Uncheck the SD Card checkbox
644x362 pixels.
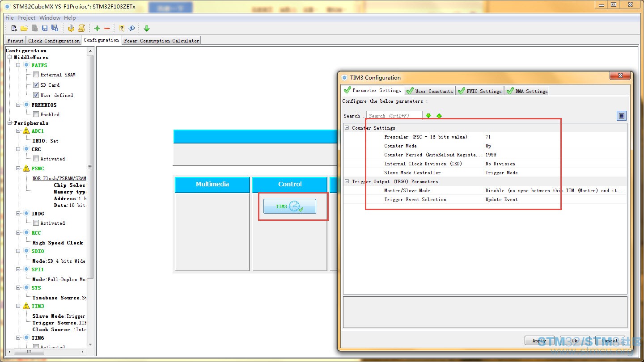pyautogui.click(x=36, y=85)
